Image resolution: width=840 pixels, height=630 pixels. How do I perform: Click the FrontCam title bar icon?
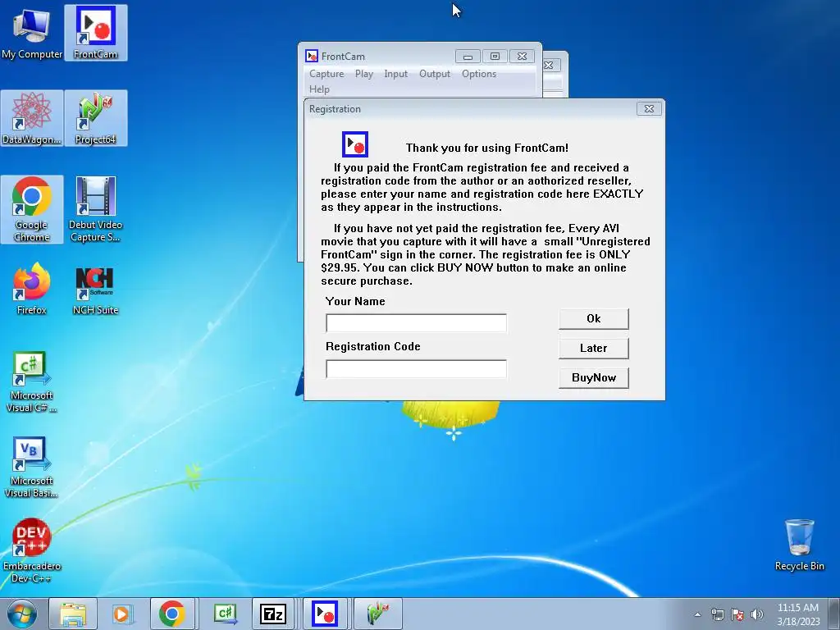[311, 57]
